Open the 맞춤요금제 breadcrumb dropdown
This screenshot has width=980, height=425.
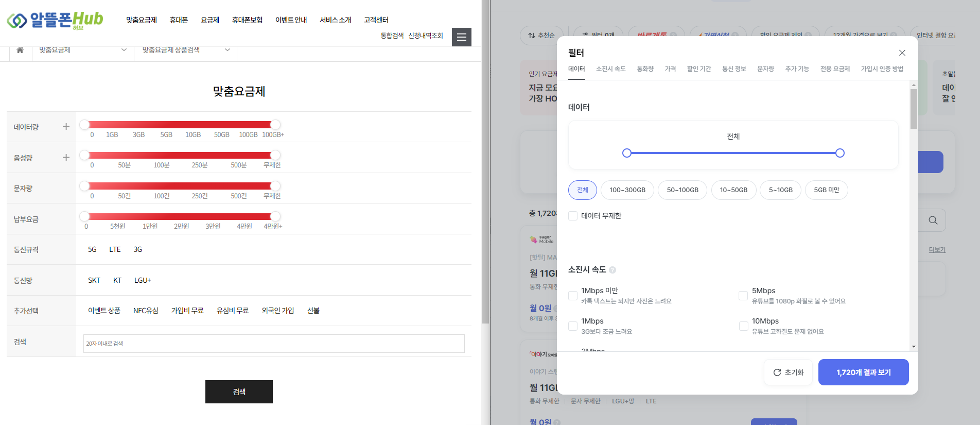click(83, 50)
